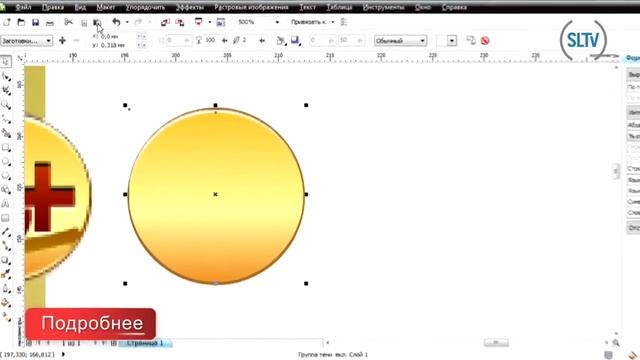Click the red Подробнее button
640x360 pixels.
pos(91,324)
